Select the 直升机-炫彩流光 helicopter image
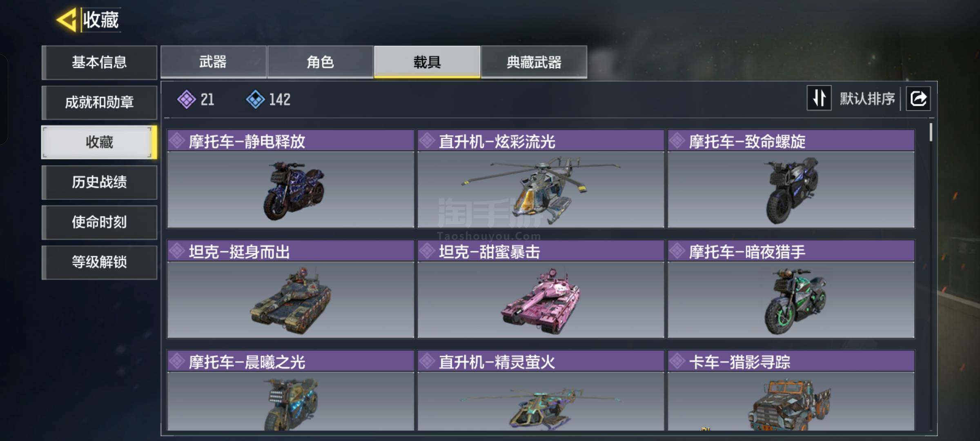Image resolution: width=980 pixels, height=441 pixels. pyautogui.click(x=541, y=190)
